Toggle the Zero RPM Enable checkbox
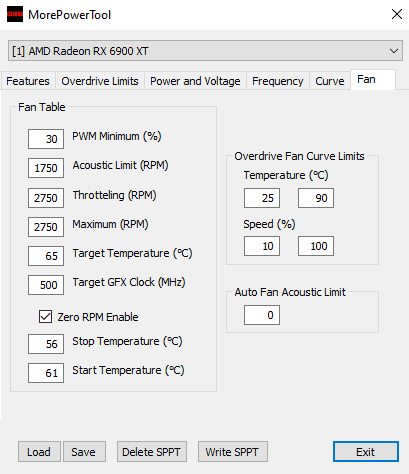This screenshot has width=409, height=474. [x=45, y=316]
